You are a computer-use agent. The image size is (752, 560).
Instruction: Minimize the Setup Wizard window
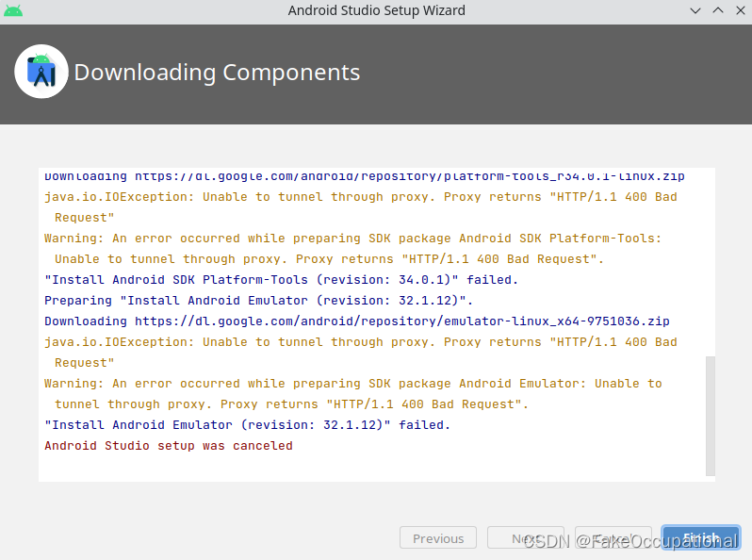click(x=695, y=10)
